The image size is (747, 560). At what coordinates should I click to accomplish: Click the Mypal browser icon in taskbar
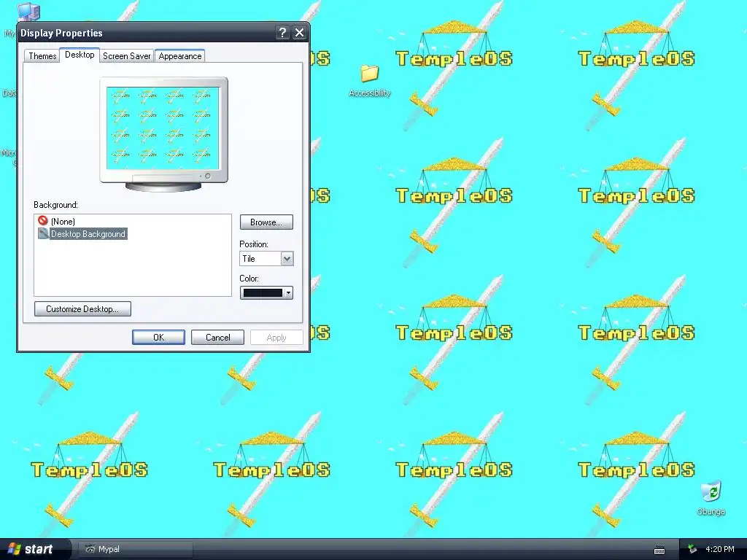(90, 549)
